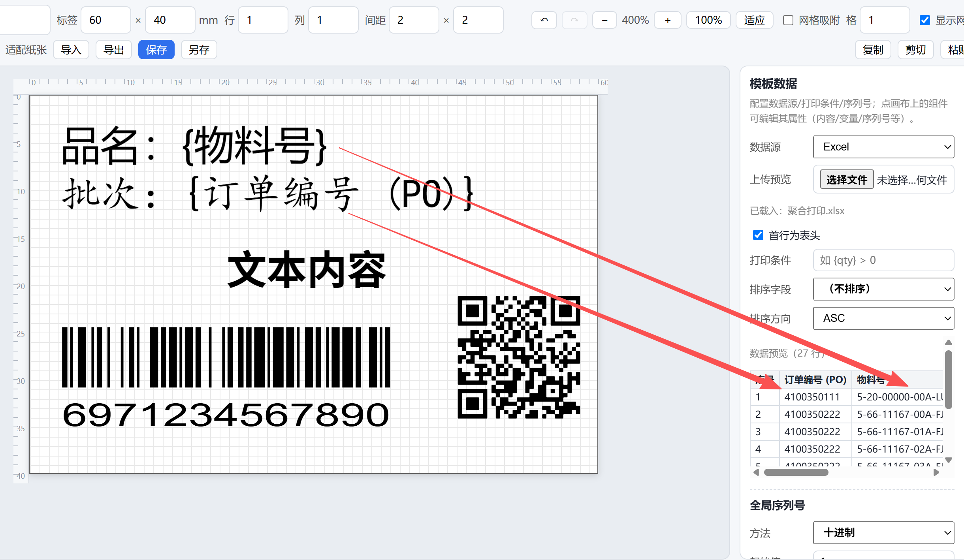Click the label width field showing 60
The height and width of the screenshot is (560, 964).
pyautogui.click(x=106, y=20)
